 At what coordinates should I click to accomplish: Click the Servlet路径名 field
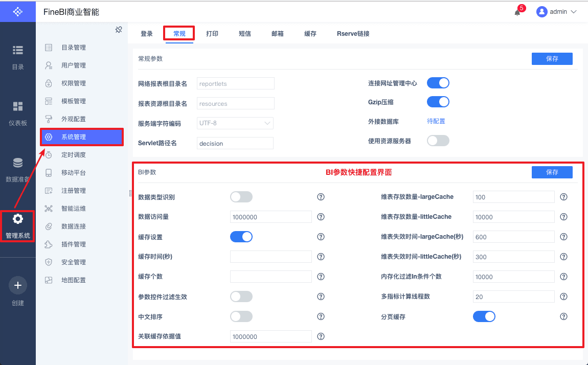[235, 143]
